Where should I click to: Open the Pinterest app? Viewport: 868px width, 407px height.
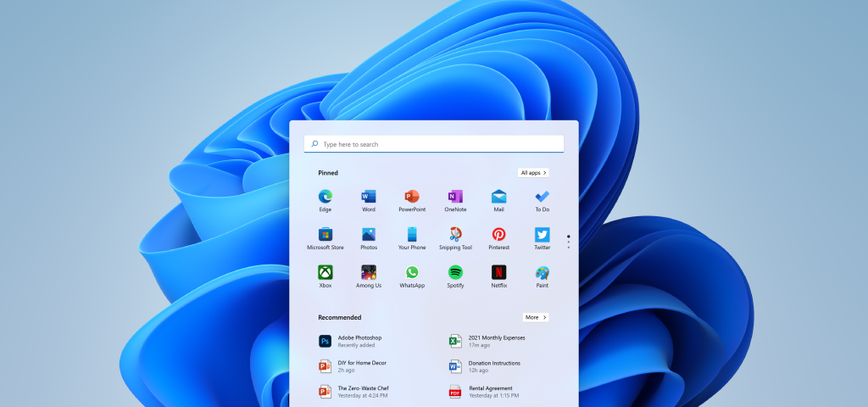[498, 238]
